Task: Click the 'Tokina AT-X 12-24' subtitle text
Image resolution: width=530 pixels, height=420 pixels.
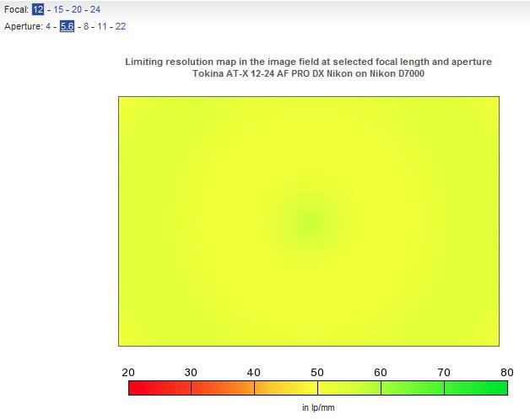Action: point(308,73)
